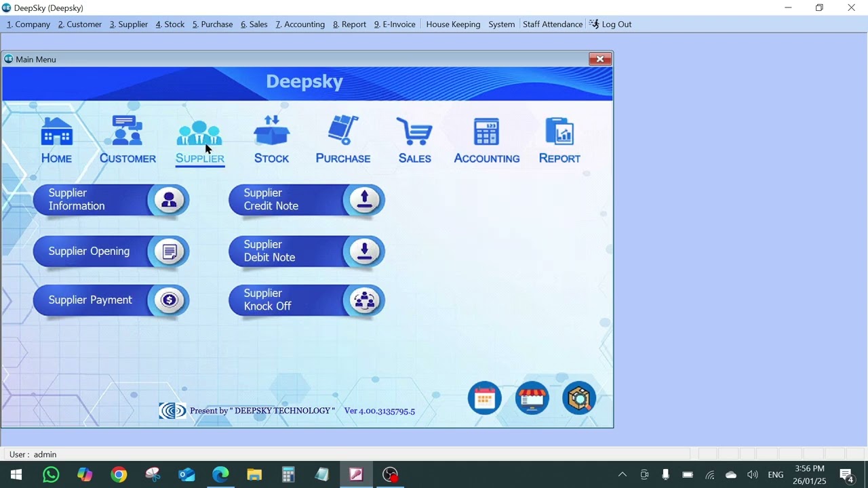Open the 5. Purchase menu
This screenshot has height=488, width=868.
point(212,24)
